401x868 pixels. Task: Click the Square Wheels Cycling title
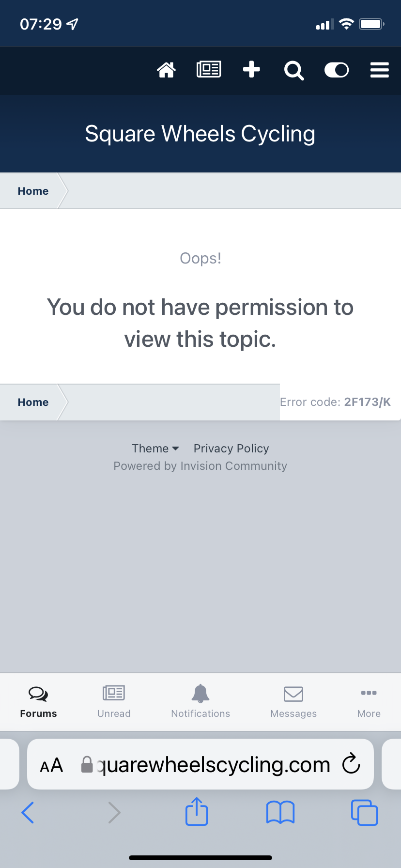click(x=200, y=134)
